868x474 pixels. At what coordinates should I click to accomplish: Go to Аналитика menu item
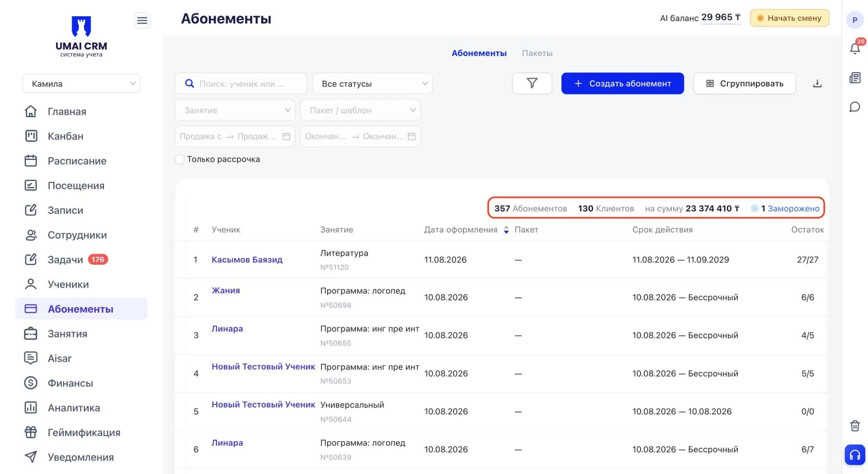(74, 408)
